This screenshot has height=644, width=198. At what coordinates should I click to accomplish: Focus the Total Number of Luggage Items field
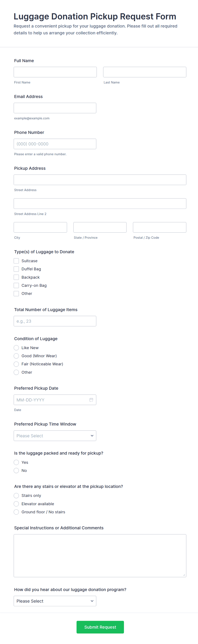click(x=55, y=321)
